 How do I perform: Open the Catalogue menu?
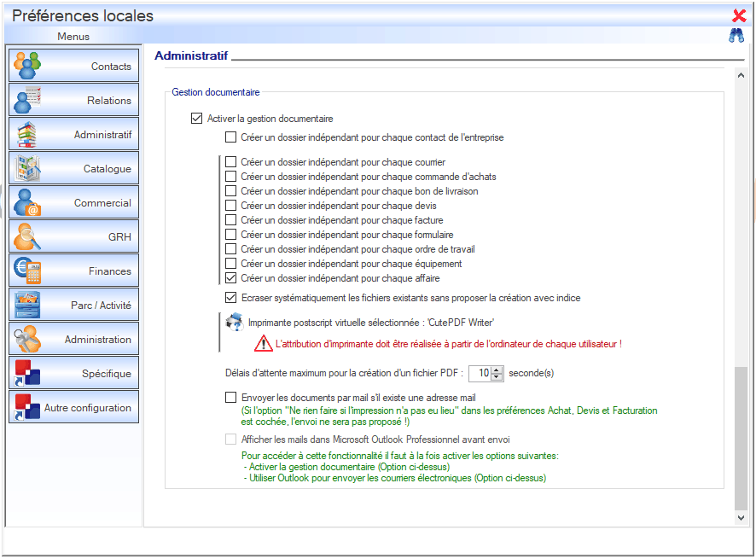(73, 168)
